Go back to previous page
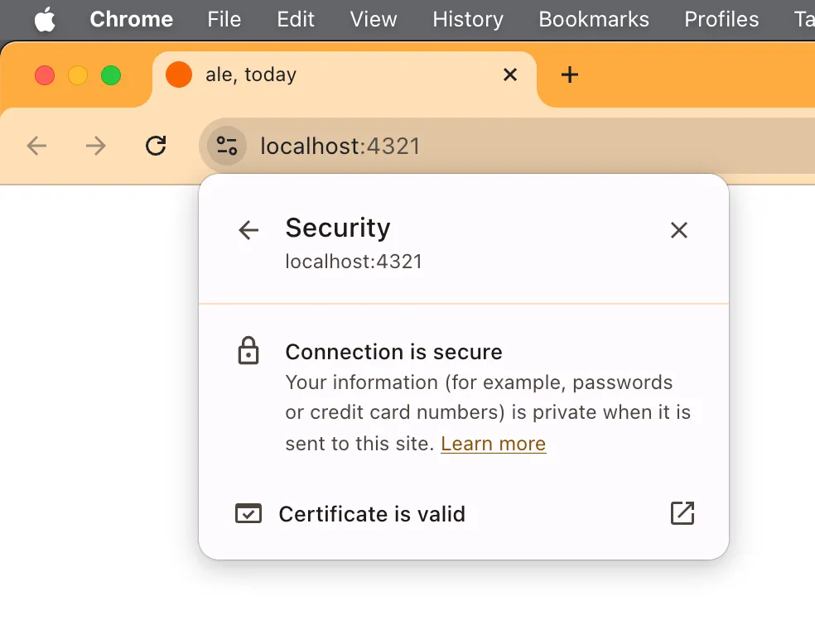 tap(36, 147)
